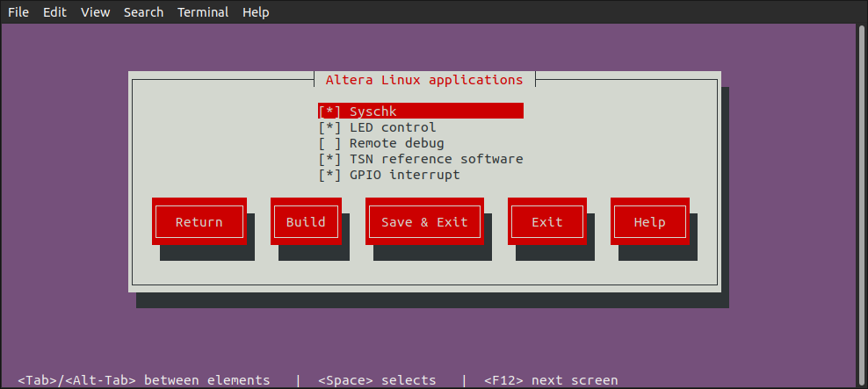Click the Exit button
Viewport: 868px width, 389px height.
547,221
